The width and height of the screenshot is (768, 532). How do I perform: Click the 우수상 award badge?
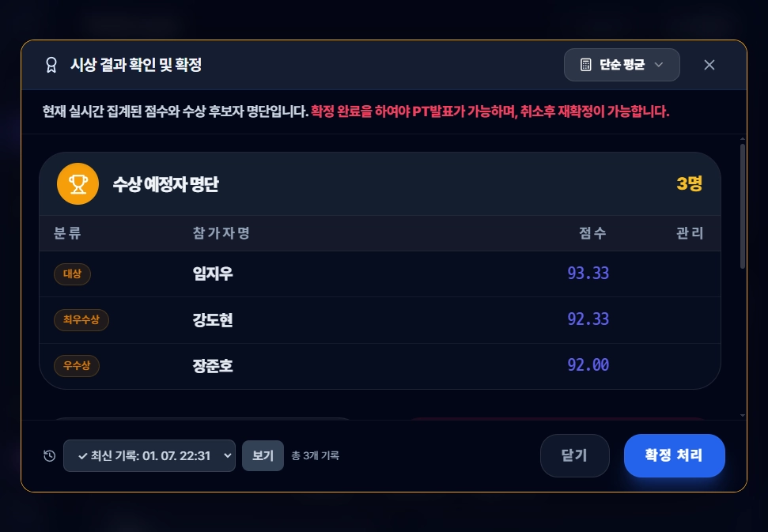tap(77, 366)
